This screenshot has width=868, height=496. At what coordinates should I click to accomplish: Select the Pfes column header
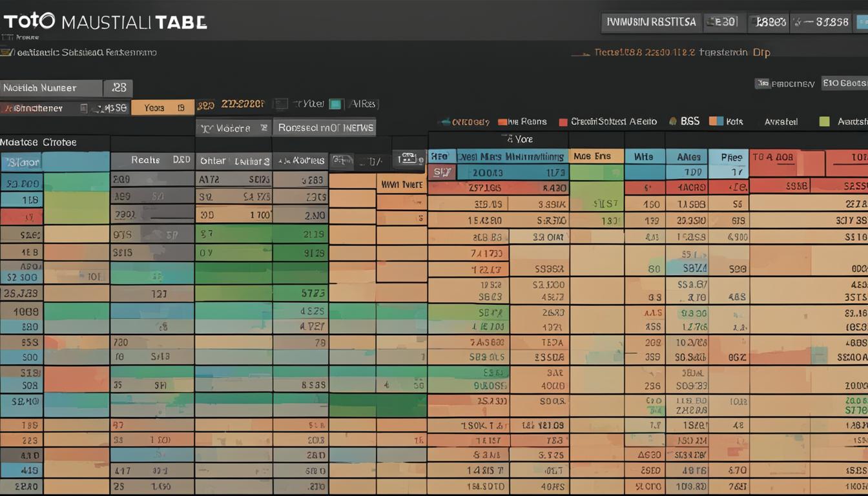click(729, 157)
